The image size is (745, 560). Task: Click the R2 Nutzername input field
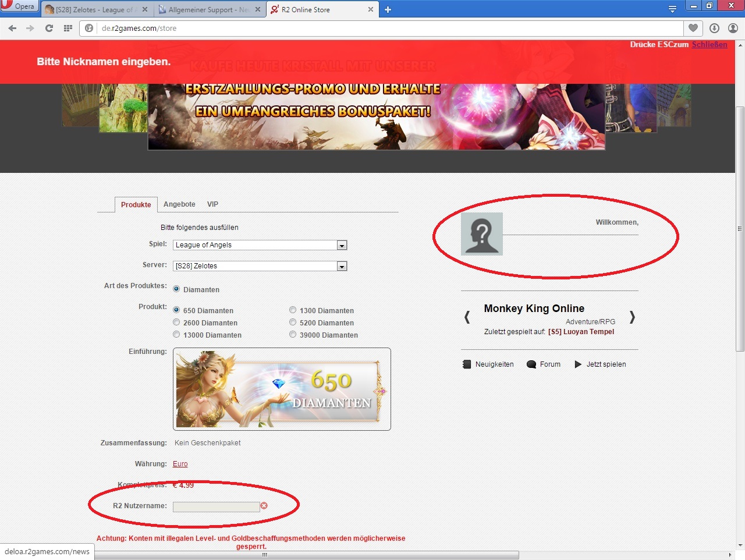pos(216,506)
